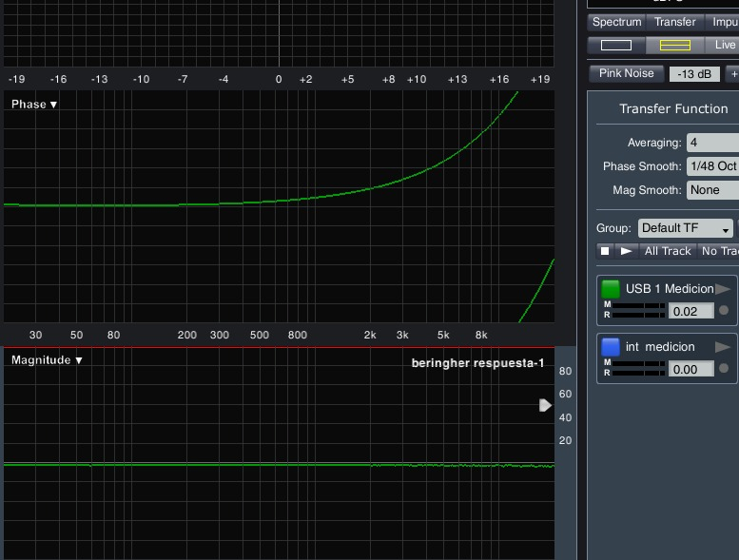Select the USB 1 Medicion measurement name
The width and height of the screenshot is (739, 560).
tap(670, 289)
